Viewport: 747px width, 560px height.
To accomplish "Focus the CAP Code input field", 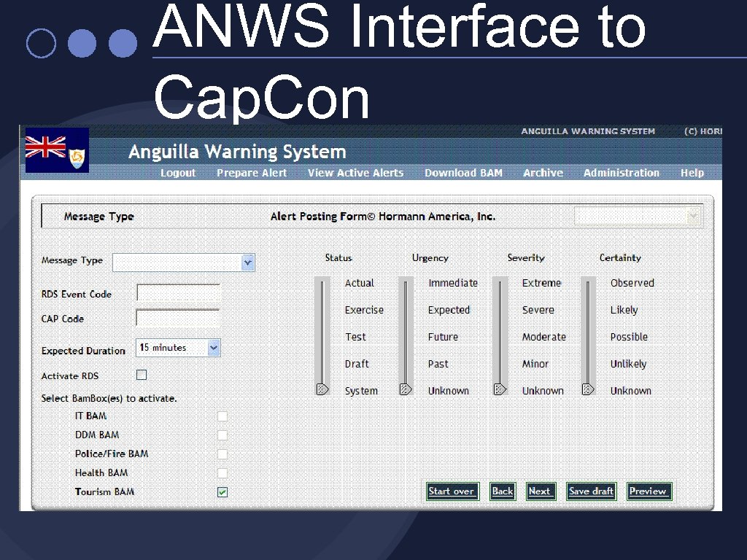I will (x=178, y=318).
